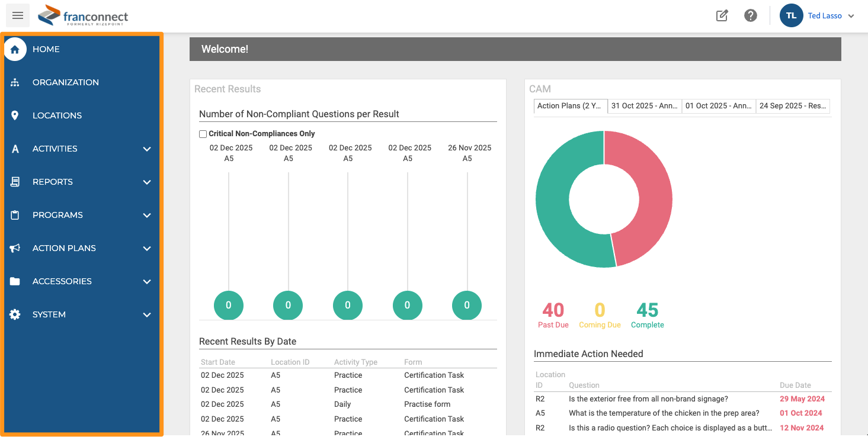This screenshot has height=437, width=868.
Task: Click the Action Plans megaphone icon
Action: (x=15, y=248)
